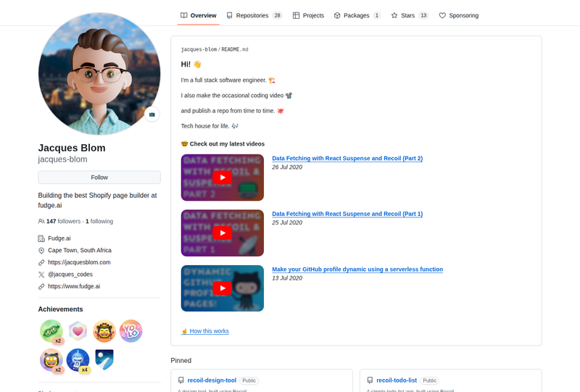Click the profile avatar picture
Viewport: 580px width, 392px height.
pos(99,74)
